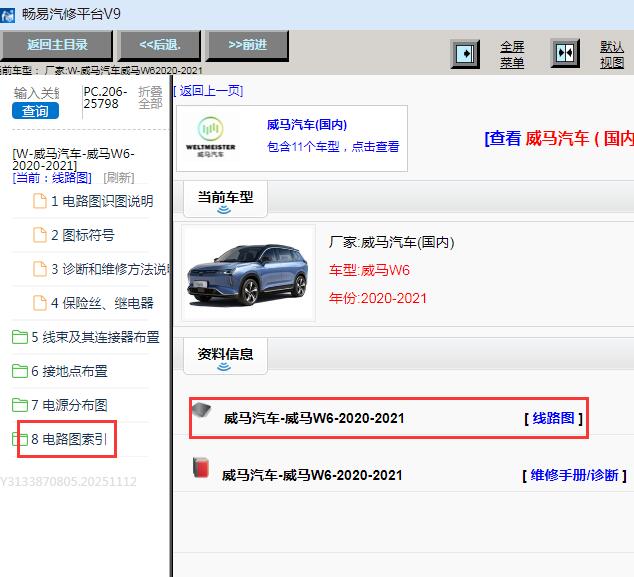Open 1 电路图识图说明 document
This screenshot has width=634, height=577.
tap(102, 201)
